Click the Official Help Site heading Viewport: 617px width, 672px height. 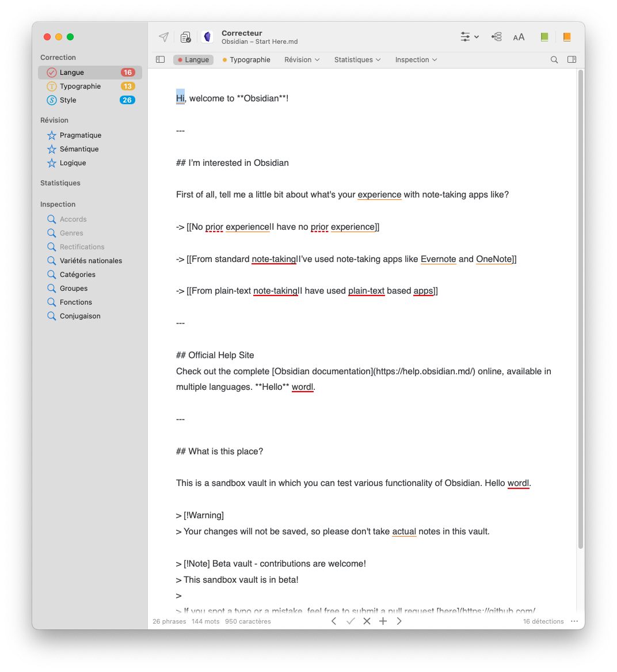[x=215, y=355]
